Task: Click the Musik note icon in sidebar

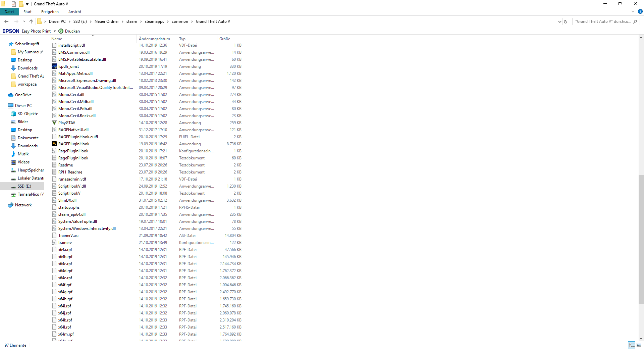Action: 13,154
